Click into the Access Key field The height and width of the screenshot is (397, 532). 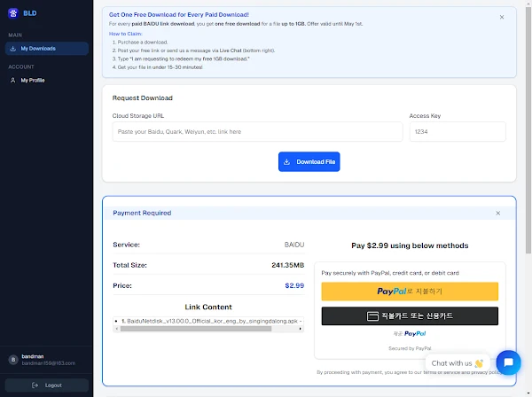(x=458, y=131)
